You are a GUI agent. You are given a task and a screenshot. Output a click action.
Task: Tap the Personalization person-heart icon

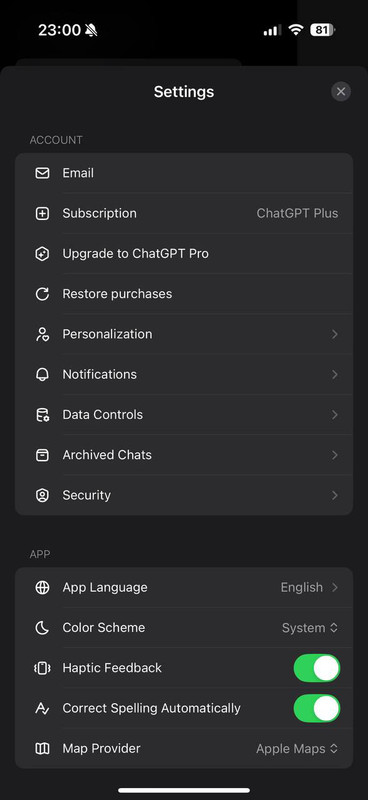click(42, 335)
